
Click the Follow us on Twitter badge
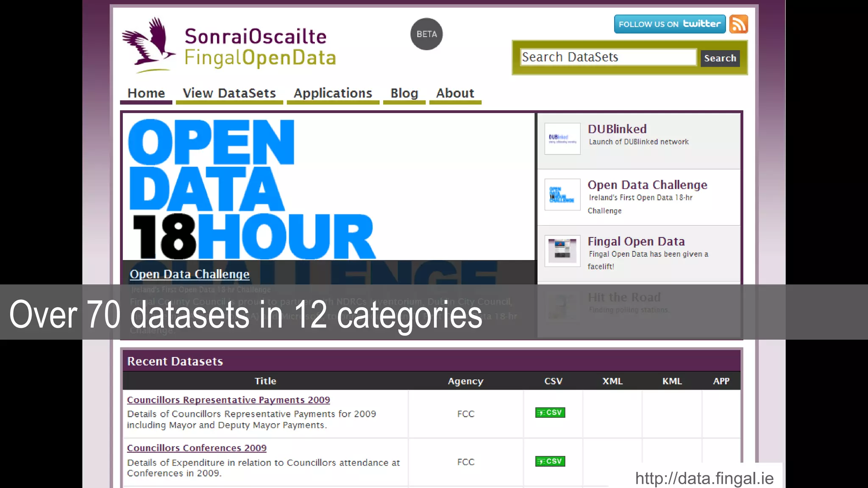coord(670,24)
